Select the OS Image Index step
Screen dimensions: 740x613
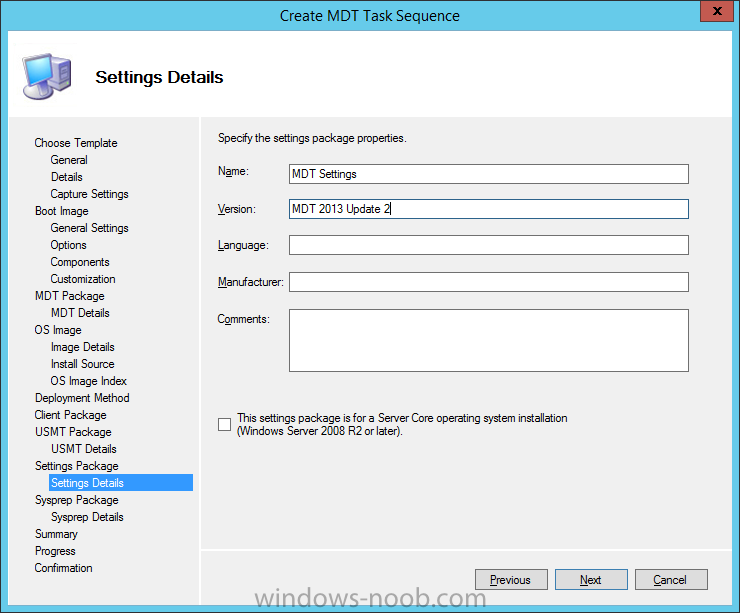coord(89,381)
